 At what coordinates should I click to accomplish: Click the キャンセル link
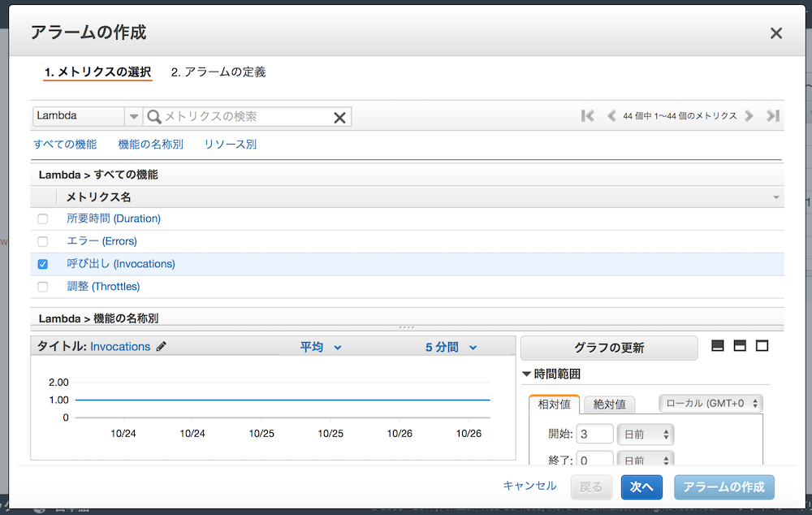coord(529,486)
